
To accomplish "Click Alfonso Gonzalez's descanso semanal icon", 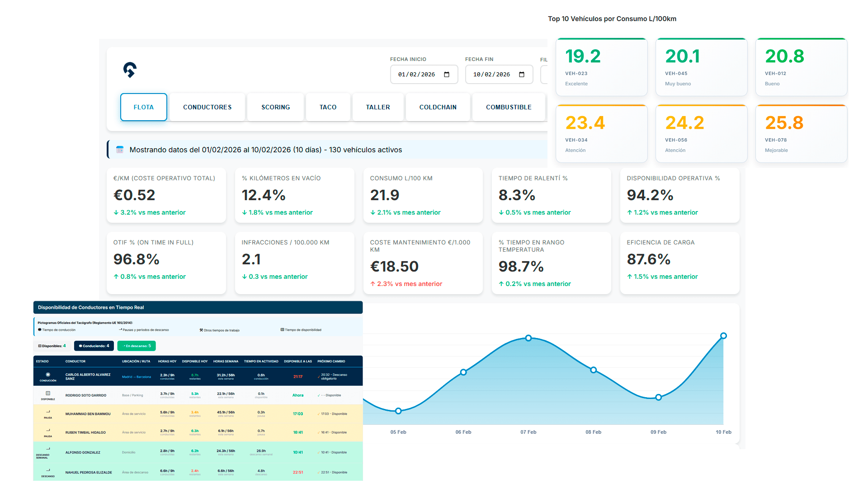I will pos(48,449).
